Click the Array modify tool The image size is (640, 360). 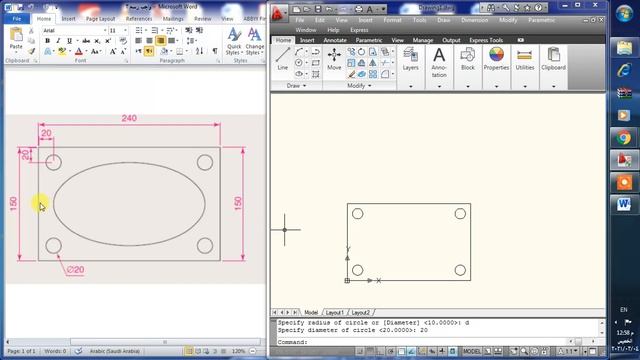(373, 74)
